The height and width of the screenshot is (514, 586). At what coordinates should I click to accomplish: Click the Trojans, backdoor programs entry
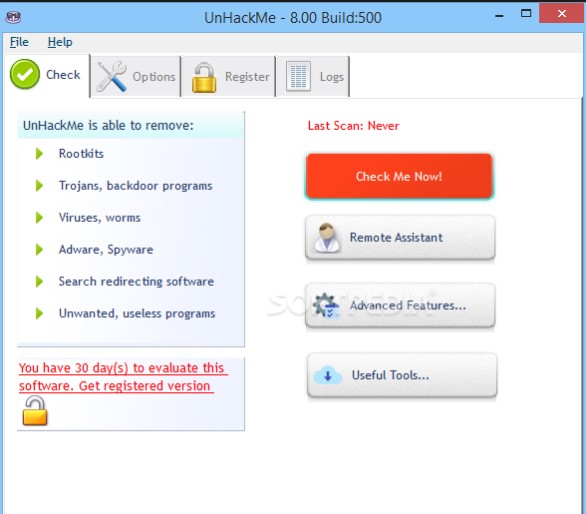[x=135, y=186]
